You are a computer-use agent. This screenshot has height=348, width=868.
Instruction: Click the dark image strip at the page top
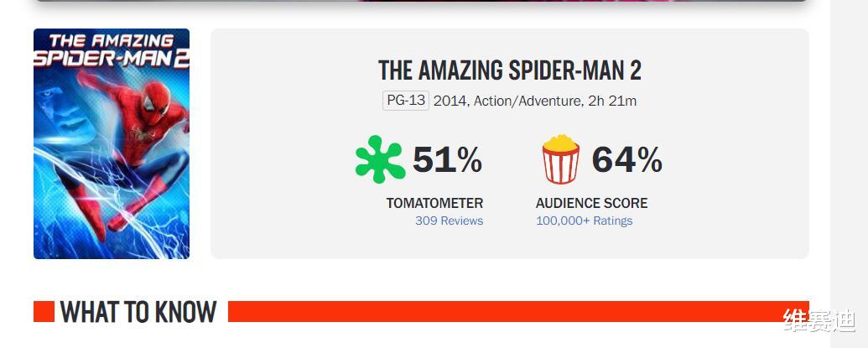(421, 1)
